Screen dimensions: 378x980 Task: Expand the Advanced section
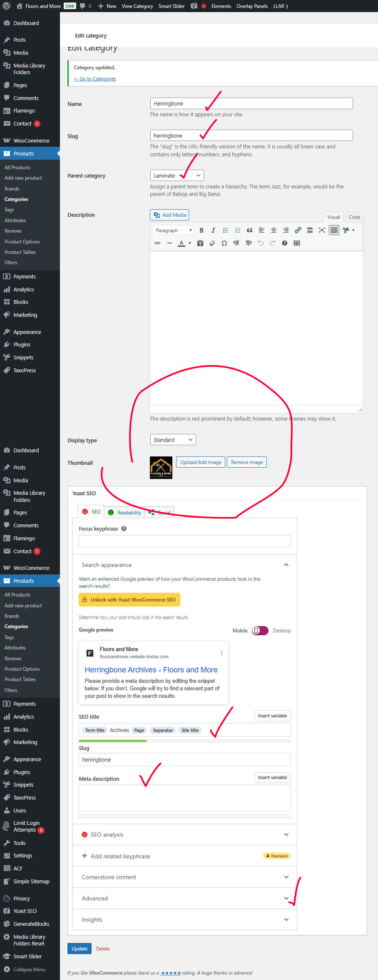tap(185, 898)
